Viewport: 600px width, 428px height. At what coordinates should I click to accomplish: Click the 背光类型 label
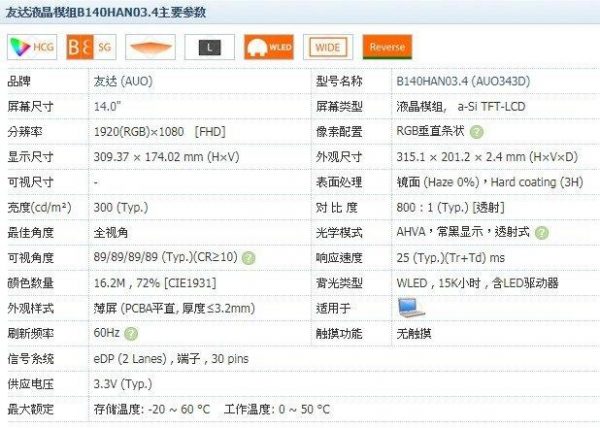point(339,283)
